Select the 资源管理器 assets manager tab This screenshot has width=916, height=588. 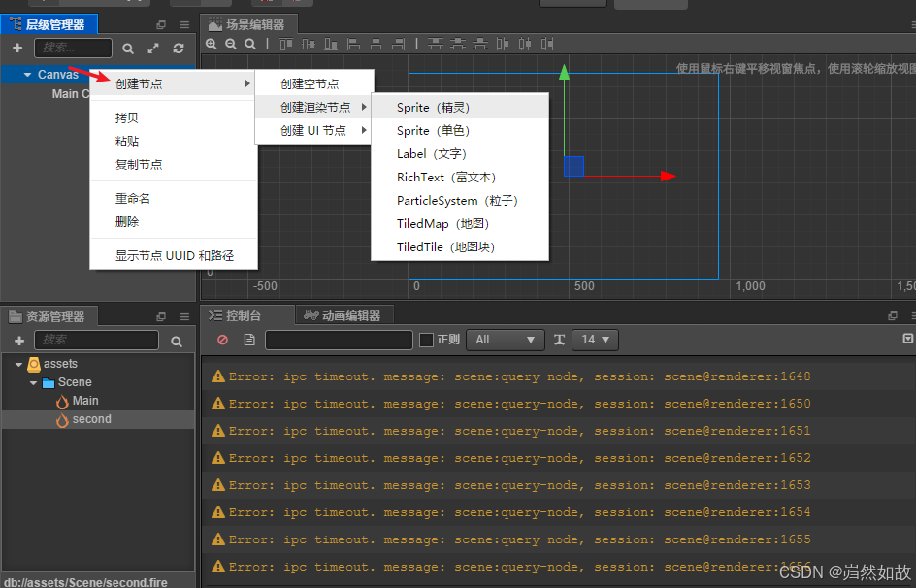[49, 316]
